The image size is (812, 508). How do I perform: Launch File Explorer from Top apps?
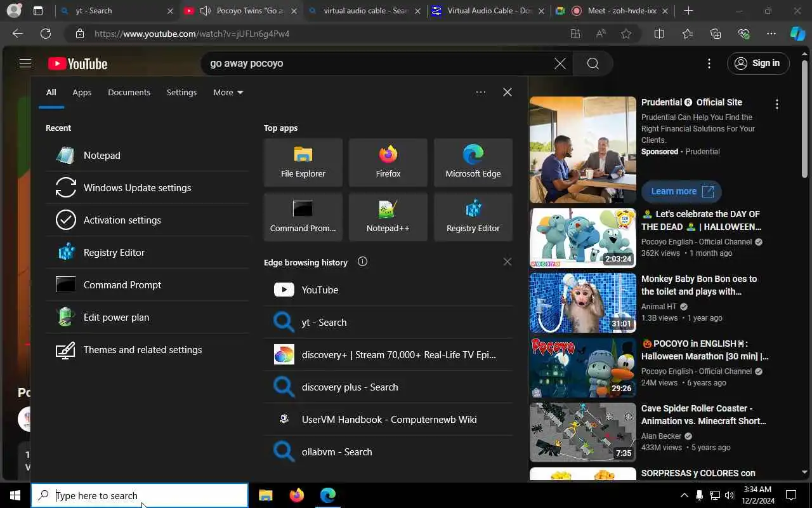click(x=303, y=163)
